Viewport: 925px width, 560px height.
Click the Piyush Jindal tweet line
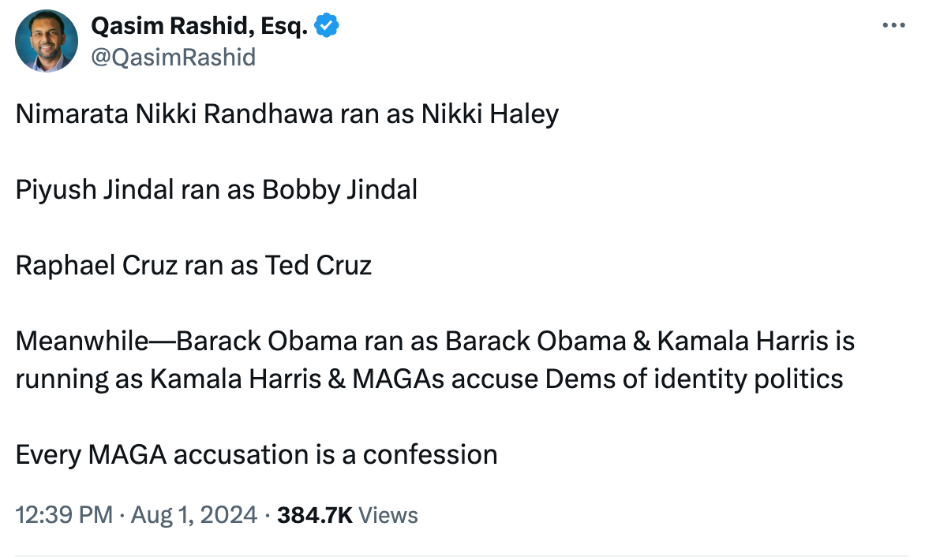tap(216, 189)
